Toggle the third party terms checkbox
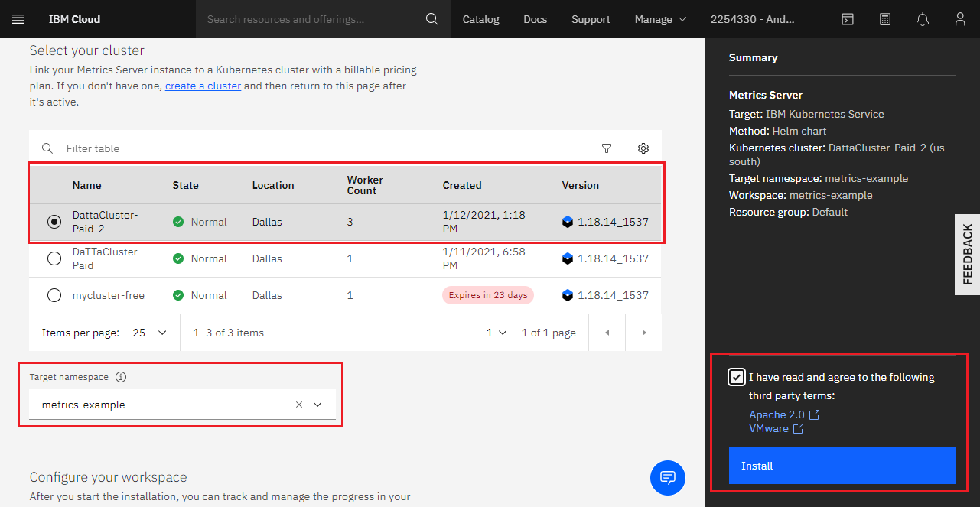The width and height of the screenshot is (980, 507). coord(737,377)
